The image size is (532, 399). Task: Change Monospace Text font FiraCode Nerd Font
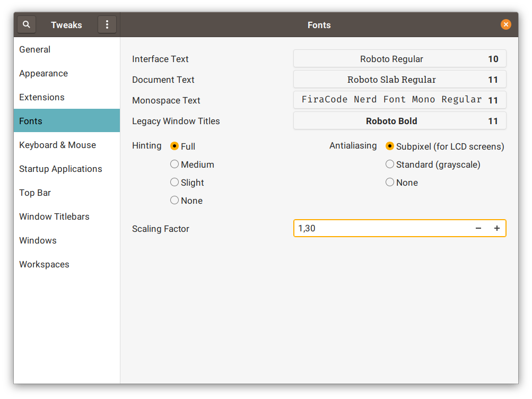click(x=400, y=100)
